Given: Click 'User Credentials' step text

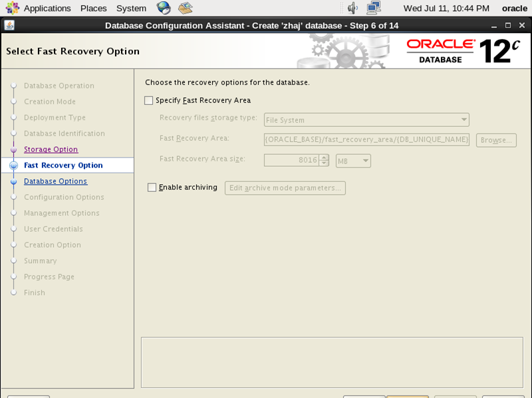Looking at the screenshot, I should pos(53,229).
